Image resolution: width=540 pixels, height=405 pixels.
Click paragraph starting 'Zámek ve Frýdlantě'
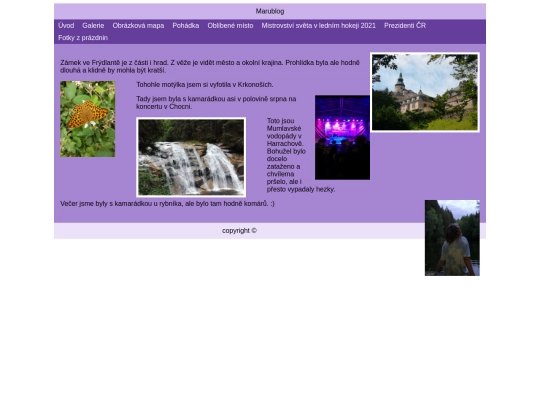point(210,66)
